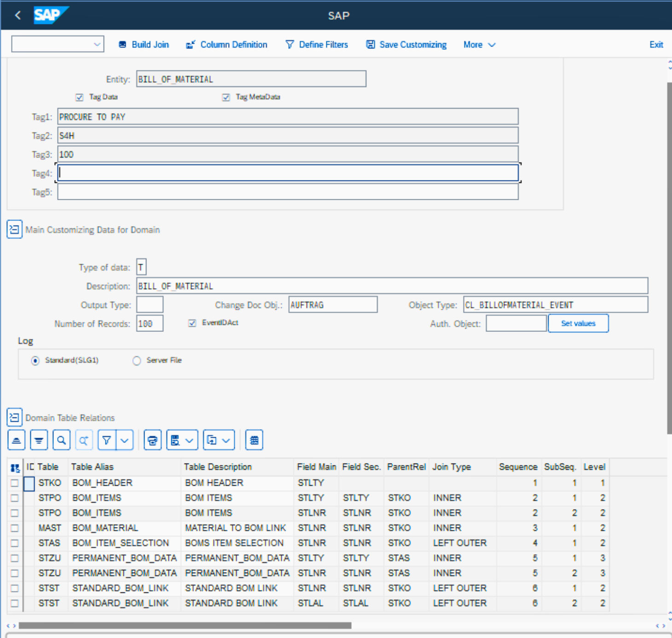The width and height of the screenshot is (672, 638).
Task: Collapse the Domain Table Relations section icon
Action: click(14, 418)
